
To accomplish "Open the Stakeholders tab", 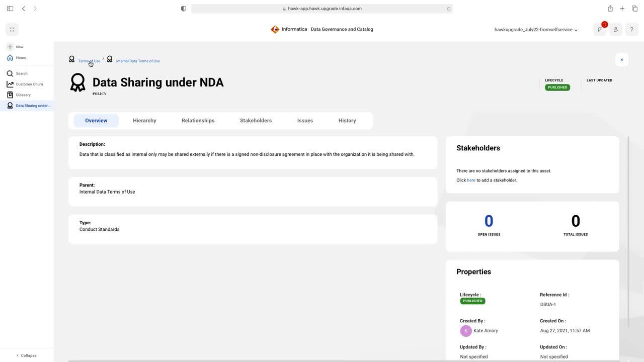I will pos(256,121).
